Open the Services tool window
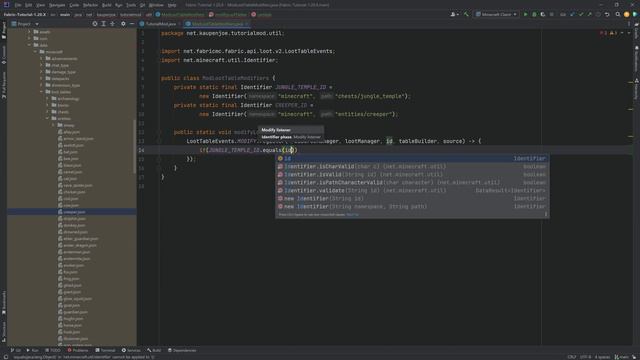Screen dimensions: 640x360 131,350
